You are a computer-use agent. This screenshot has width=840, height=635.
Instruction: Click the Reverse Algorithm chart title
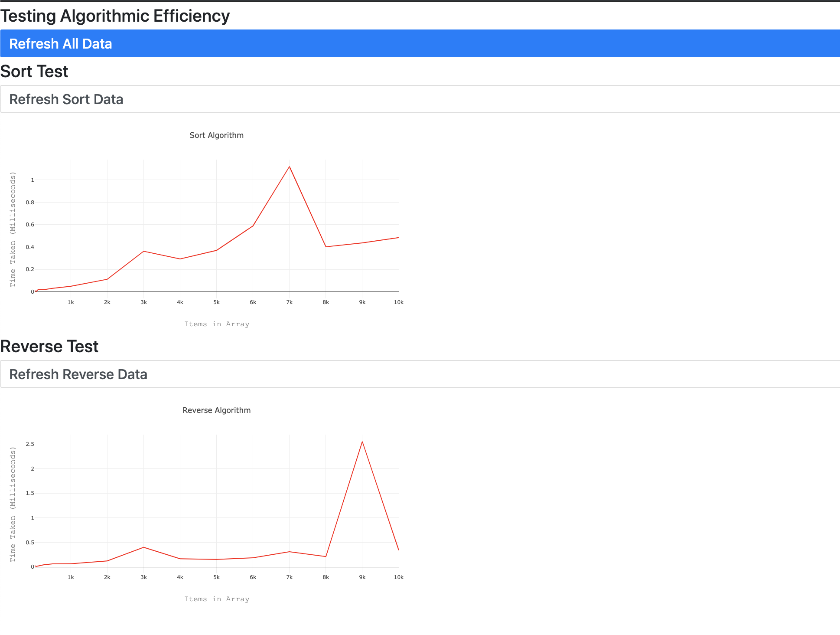pos(216,410)
